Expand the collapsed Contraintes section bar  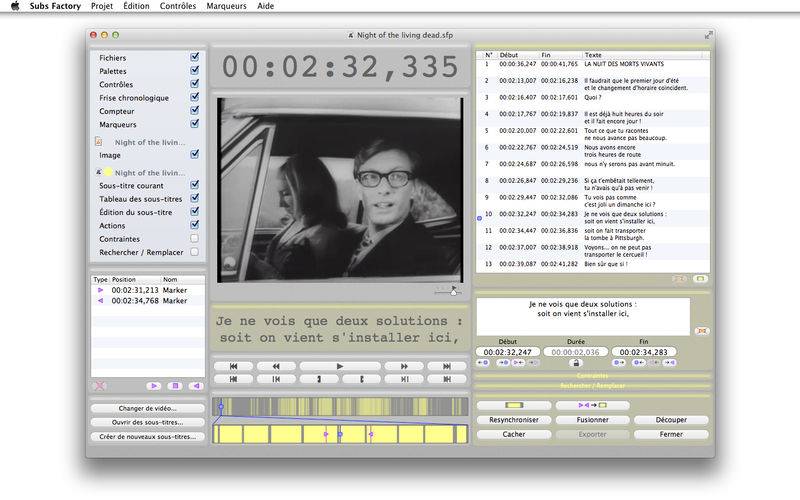(592, 376)
